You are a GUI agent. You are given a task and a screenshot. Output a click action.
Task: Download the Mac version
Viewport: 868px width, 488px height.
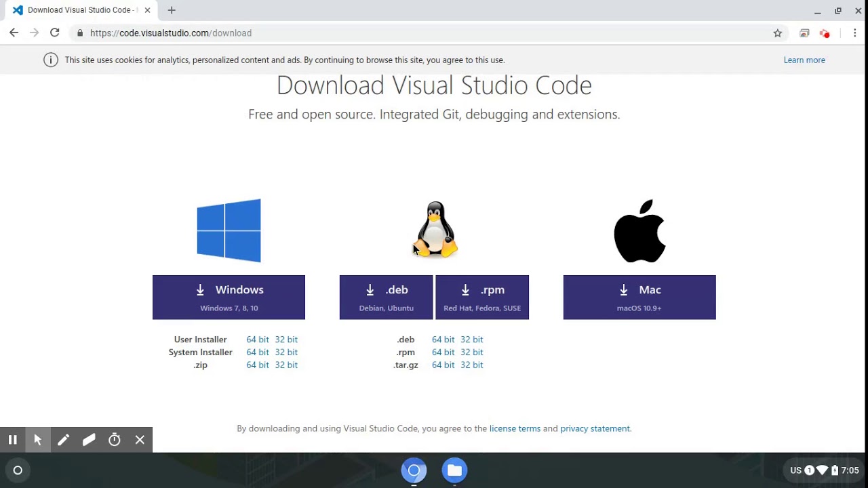coord(639,298)
